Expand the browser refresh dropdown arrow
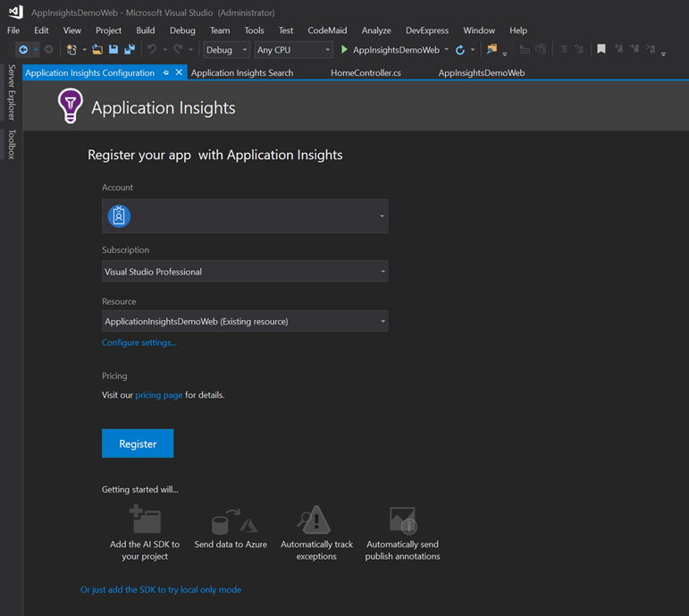The height and width of the screenshot is (616, 689). (473, 50)
